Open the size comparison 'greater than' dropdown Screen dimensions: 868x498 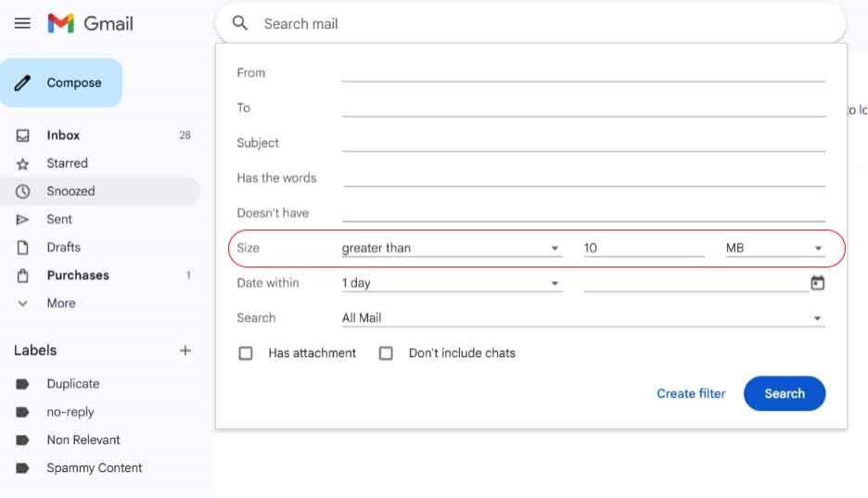(x=451, y=249)
